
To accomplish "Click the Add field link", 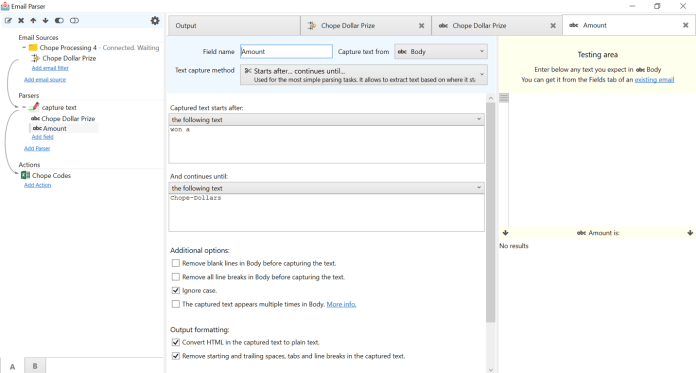I will tap(43, 137).
